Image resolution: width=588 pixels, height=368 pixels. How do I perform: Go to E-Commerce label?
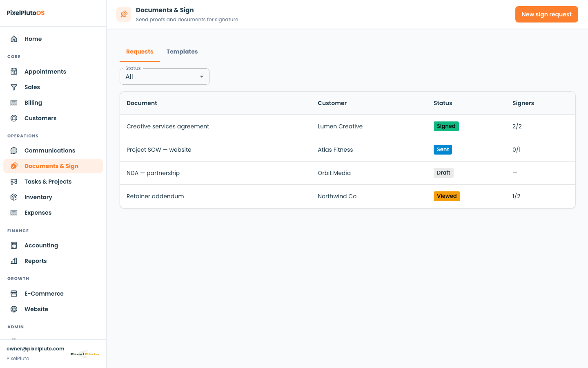pos(44,294)
